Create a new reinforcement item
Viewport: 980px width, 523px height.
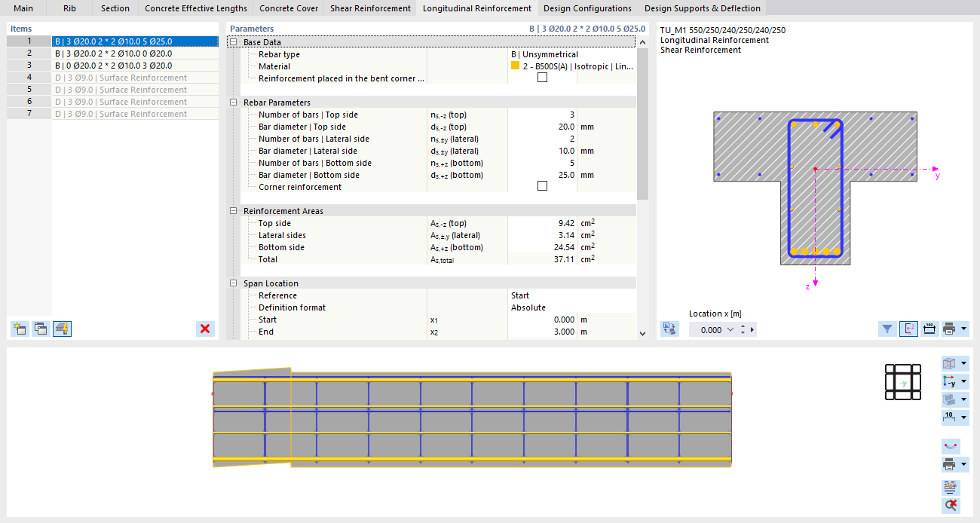[20, 329]
